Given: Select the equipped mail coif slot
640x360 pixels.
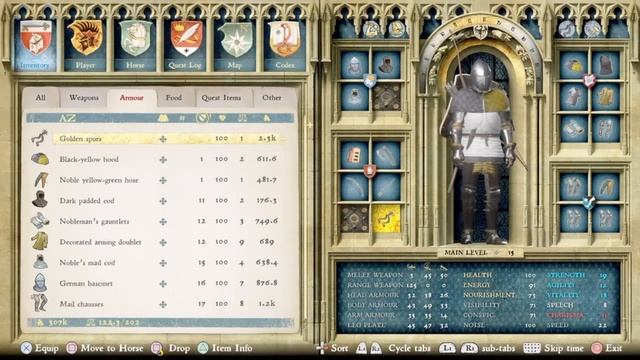Looking at the screenshot, I should click(x=354, y=97).
